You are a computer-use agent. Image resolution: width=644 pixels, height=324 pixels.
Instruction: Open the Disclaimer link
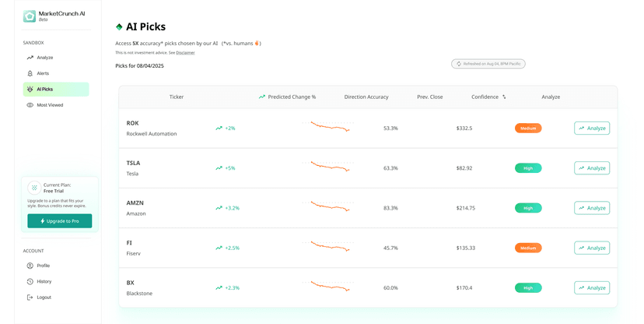pyautogui.click(x=185, y=53)
